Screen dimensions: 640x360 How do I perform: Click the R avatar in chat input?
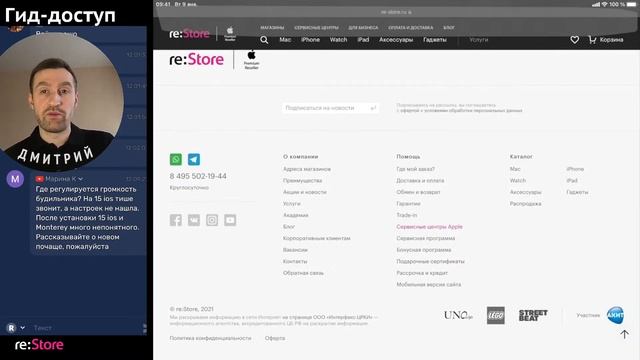(11, 328)
